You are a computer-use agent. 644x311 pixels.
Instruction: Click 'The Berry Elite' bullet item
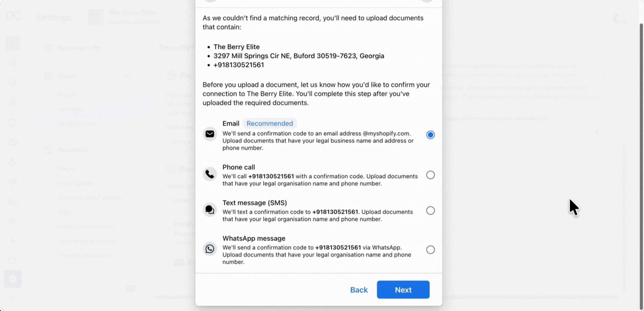click(236, 47)
